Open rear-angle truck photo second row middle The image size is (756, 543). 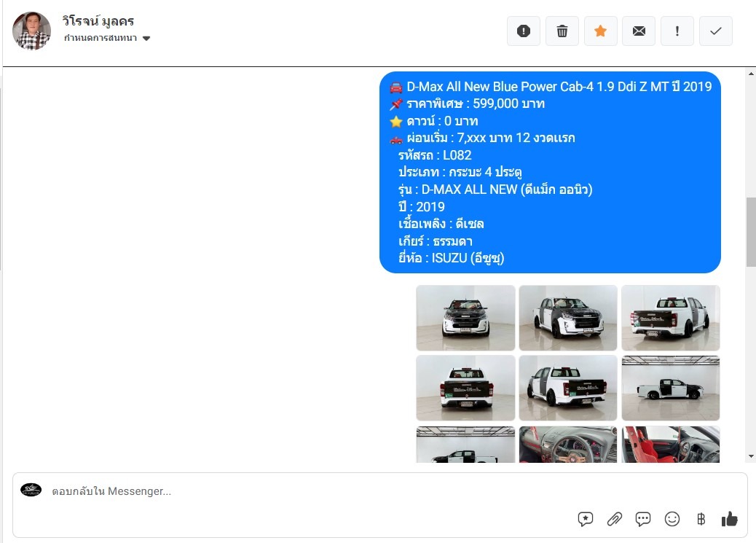pyautogui.click(x=568, y=388)
